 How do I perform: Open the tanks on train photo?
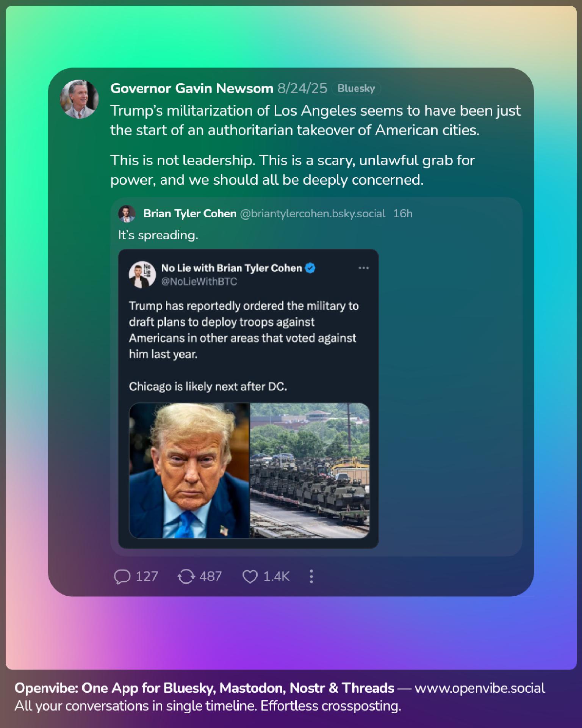click(x=310, y=470)
